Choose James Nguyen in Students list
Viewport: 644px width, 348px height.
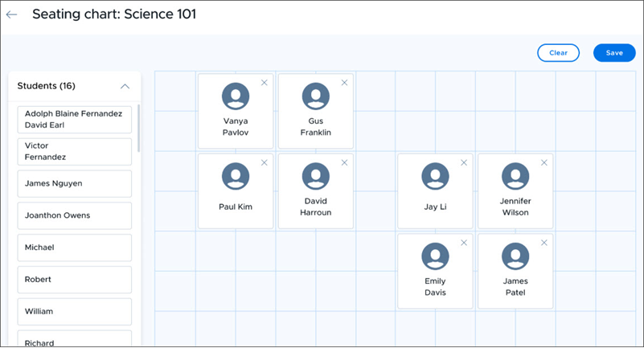(x=73, y=183)
